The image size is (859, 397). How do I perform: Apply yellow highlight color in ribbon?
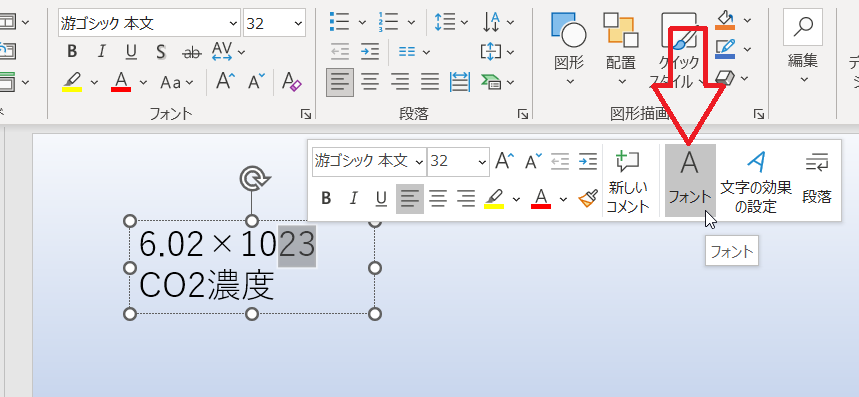72,82
